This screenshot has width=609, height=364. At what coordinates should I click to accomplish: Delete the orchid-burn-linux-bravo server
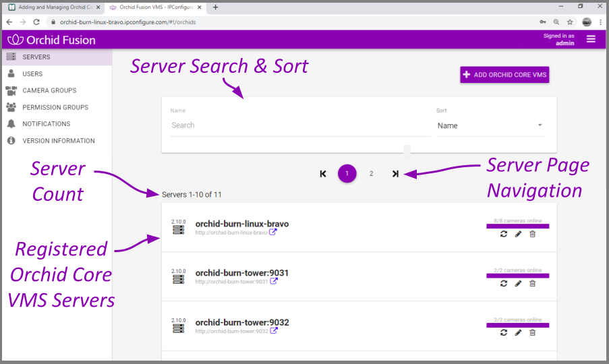coord(533,234)
